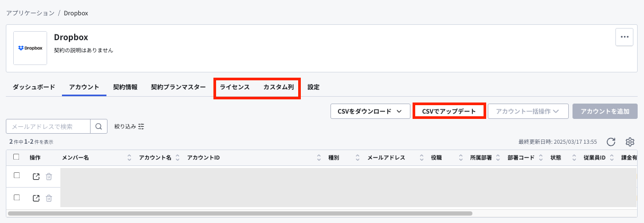Sort by 種別 column arrows
Viewport: 644px width, 223px height.
[357, 158]
